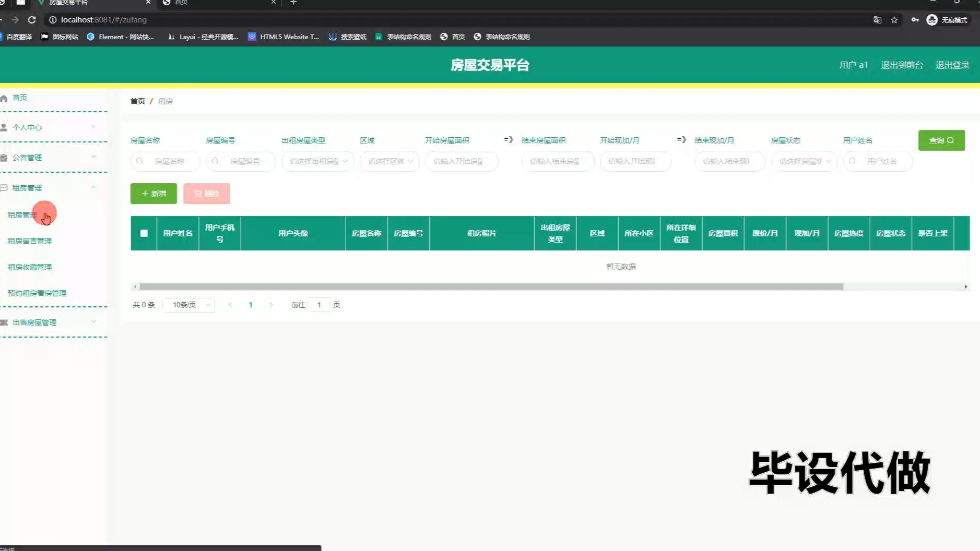Select 预约租房看房管理 menu item
Viewport: 980px width, 551px height.
pyautogui.click(x=37, y=293)
